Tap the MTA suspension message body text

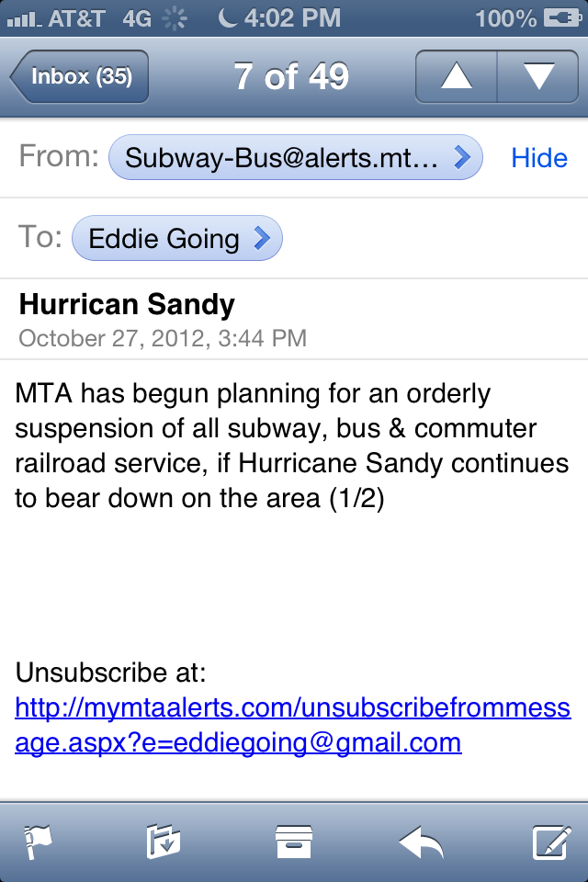(292, 446)
